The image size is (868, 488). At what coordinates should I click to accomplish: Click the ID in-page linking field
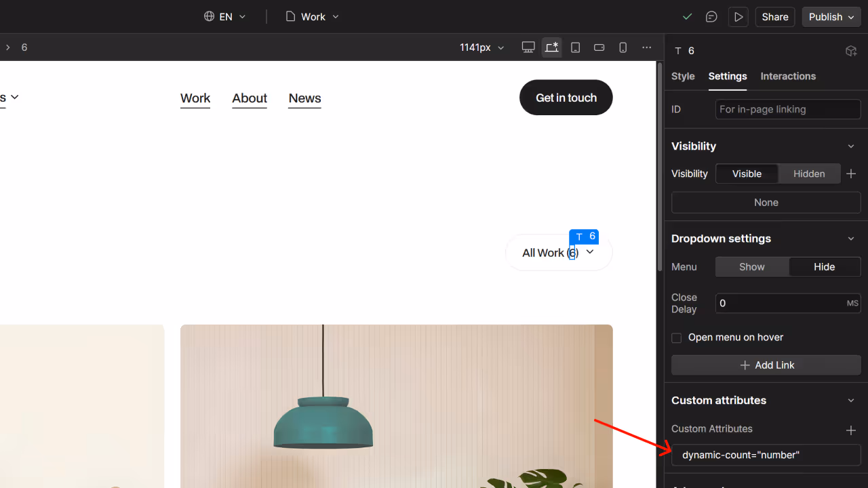[788, 109]
